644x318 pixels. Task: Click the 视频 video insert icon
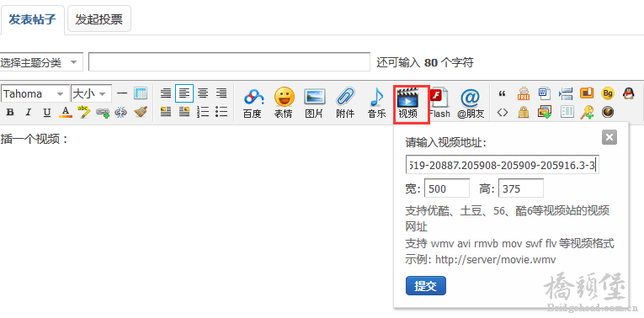coord(407,103)
